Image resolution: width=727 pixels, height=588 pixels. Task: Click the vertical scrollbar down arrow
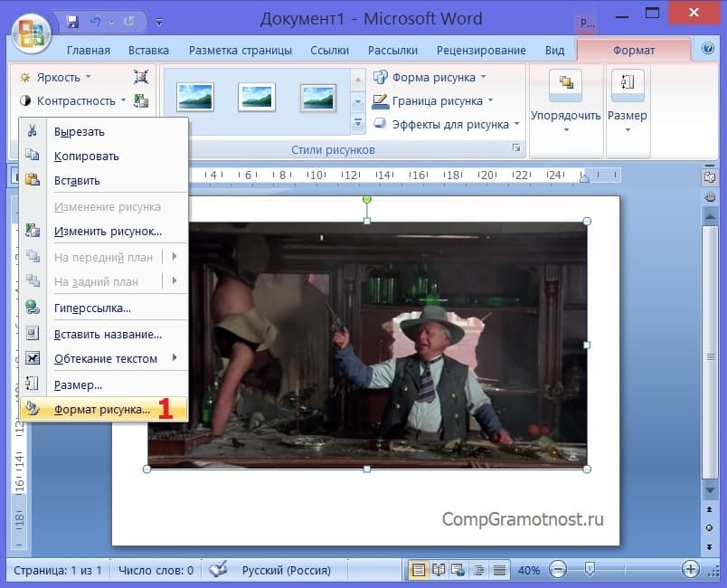[x=710, y=489]
